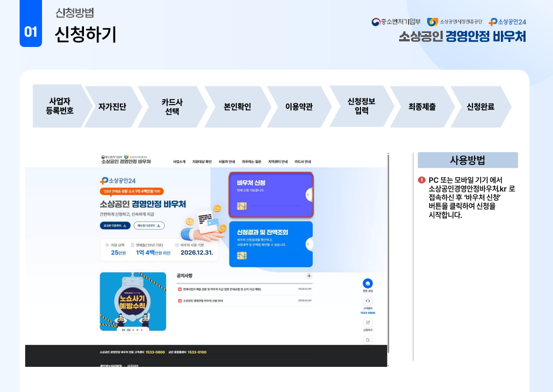Click the 자가진단 step arrow
Screen dimensions: 553x392
(113, 106)
